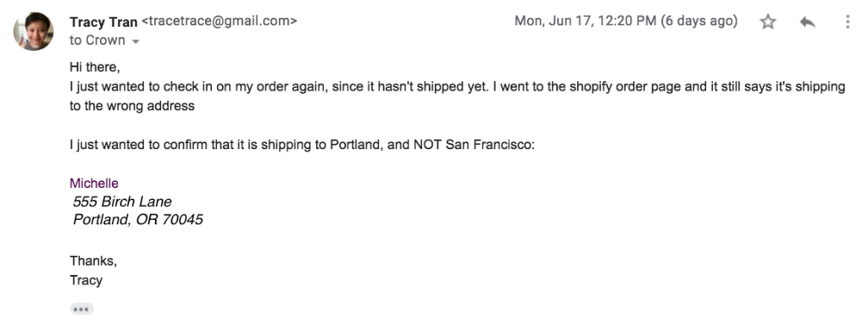Viewport: 868px width, 331px height.
Task: Click the line about shipping to Portland
Action: tap(303, 146)
